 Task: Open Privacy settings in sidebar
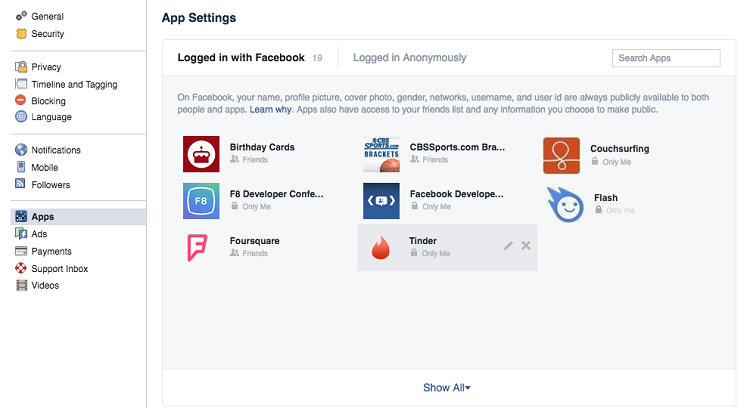point(46,67)
